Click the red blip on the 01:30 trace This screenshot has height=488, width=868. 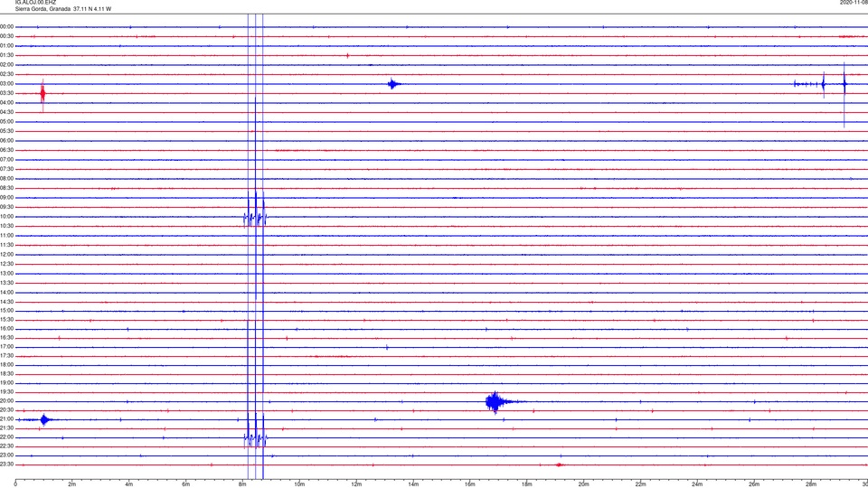tap(347, 56)
